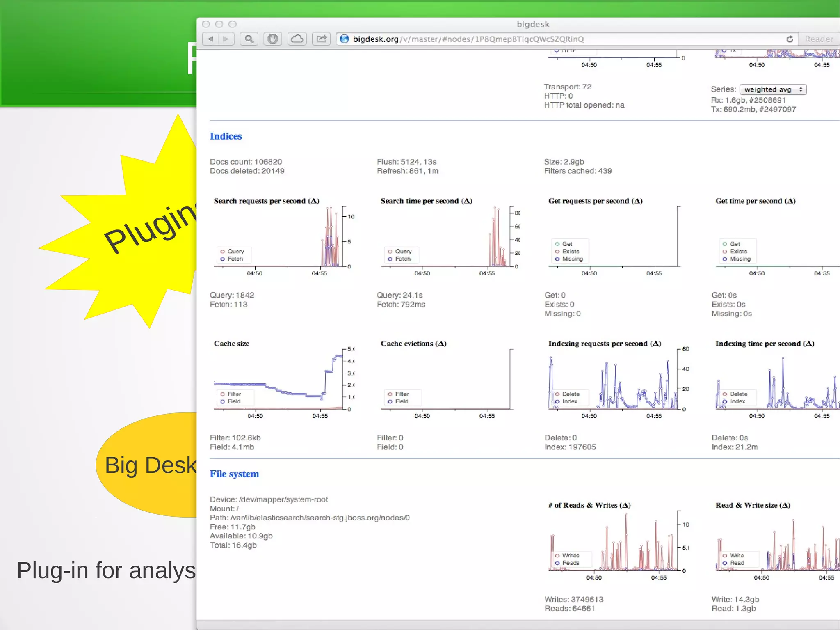
Task: Click the magnifier zoom toolbar button
Action: (x=249, y=39)
